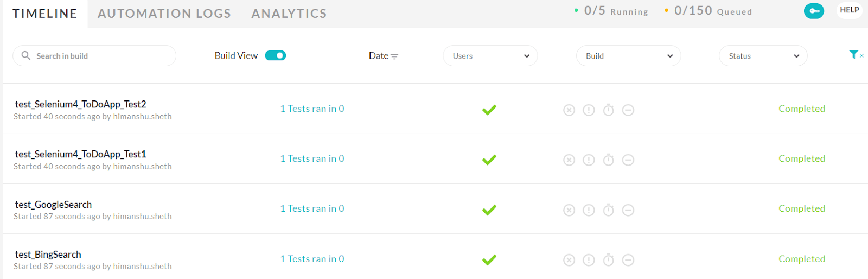Switch to the Automation Logs tab
Viewport: 868px width, 279px height.
pos(164,14)
